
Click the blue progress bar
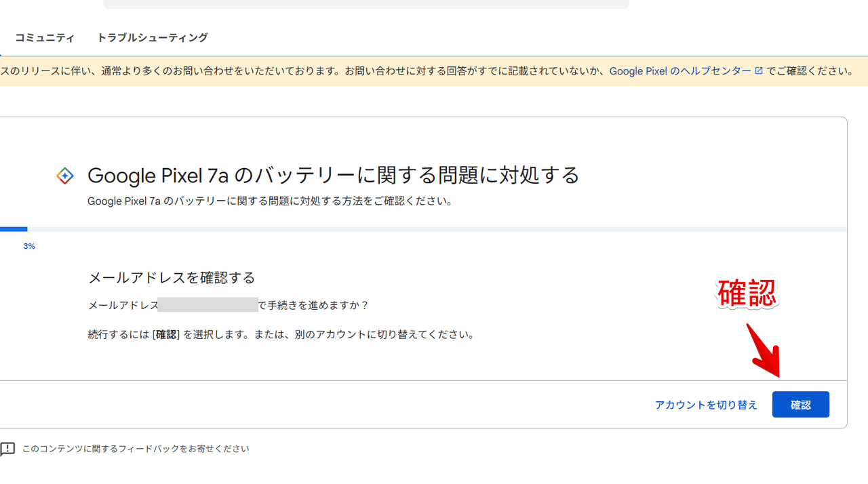pyautogui.click(x=14, y=229)
